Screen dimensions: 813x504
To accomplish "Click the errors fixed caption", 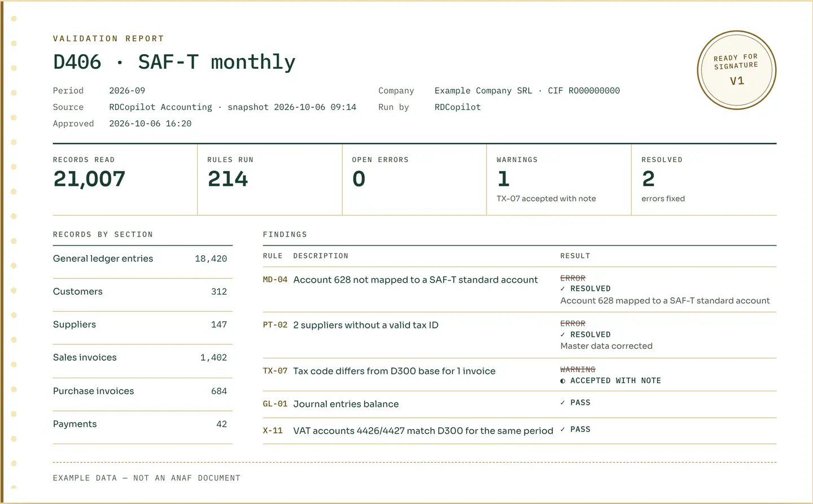I will pos(663,199).
